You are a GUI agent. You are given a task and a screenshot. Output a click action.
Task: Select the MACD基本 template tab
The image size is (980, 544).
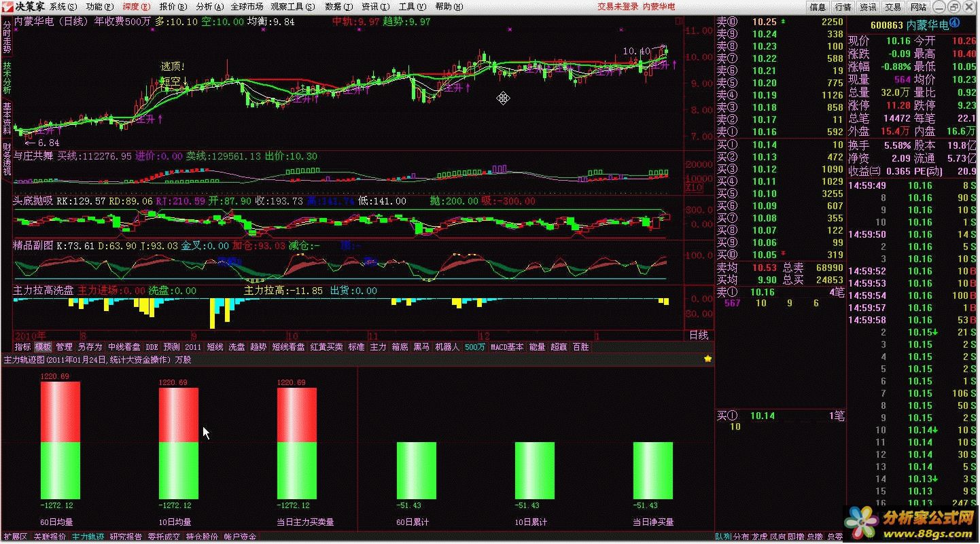[x=507, y=346]
